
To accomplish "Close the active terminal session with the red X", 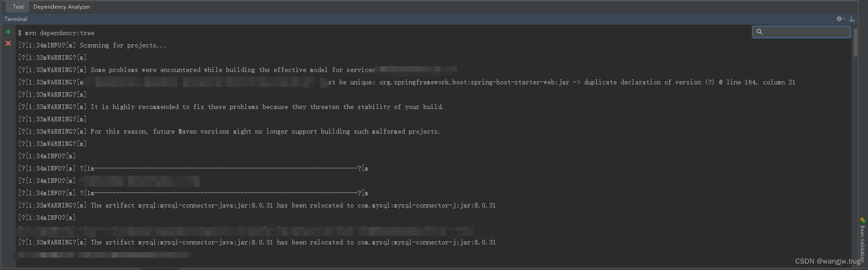I will click(x=8, y=43).
